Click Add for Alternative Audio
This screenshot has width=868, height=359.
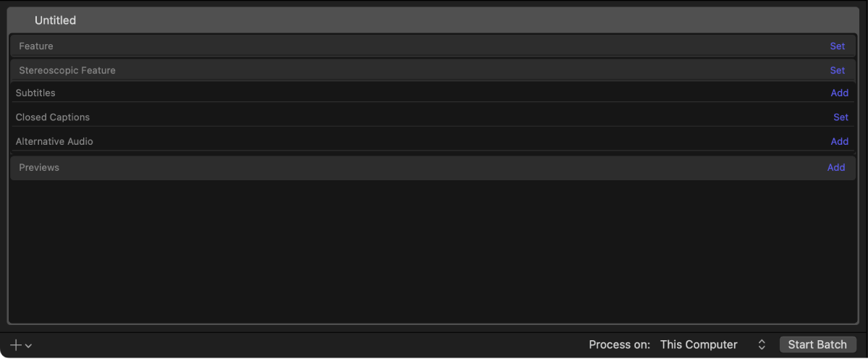pyautogui.click(x=839, y=142)
